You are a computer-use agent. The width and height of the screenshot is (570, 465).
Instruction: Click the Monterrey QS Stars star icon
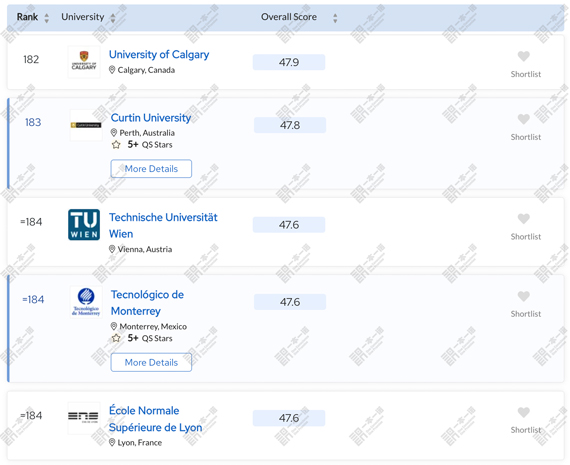116,338
